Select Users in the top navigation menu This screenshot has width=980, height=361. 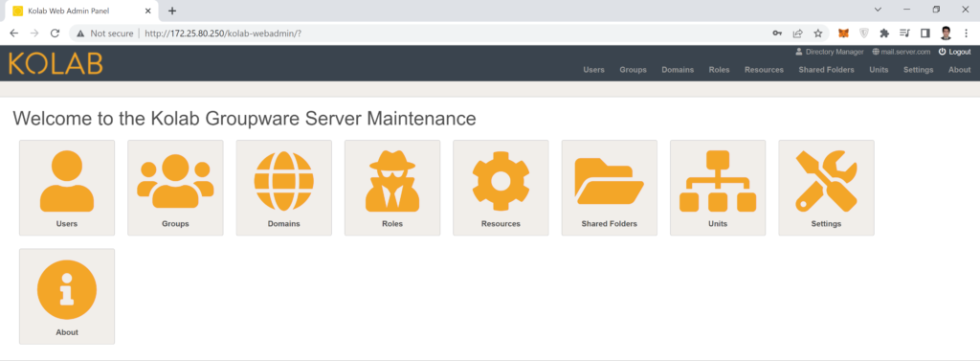[593, 70]
